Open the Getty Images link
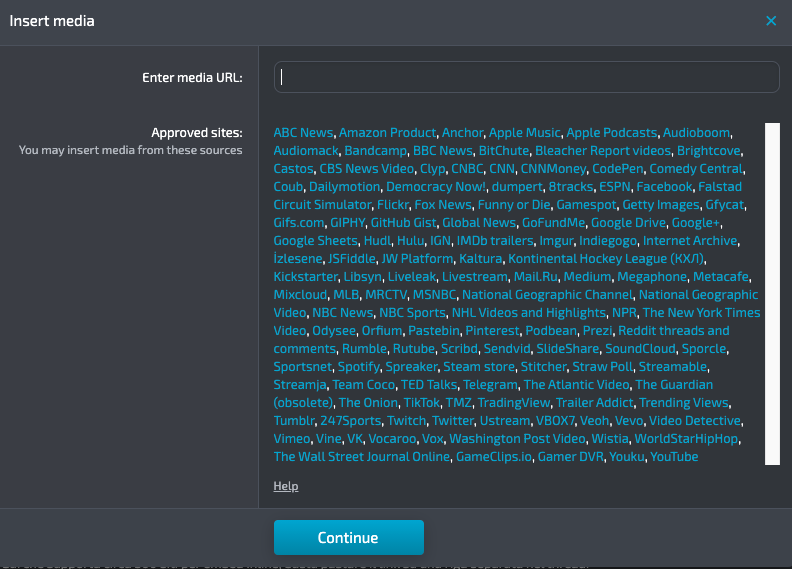The height and width of the screenshot is (569, 792). 661,205
